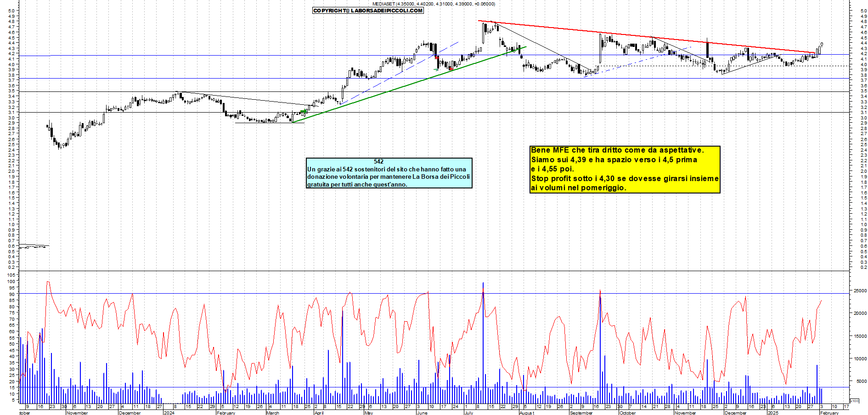Click the 25 oscillator scale value

(x=12, y=375)
